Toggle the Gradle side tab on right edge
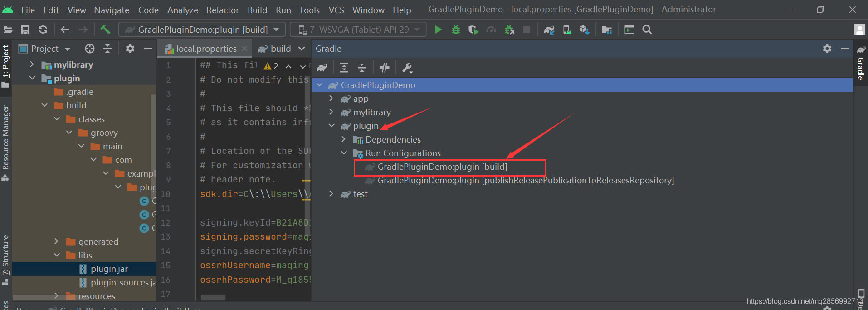The height and width of the screenshot is (310, 868). 861,64
